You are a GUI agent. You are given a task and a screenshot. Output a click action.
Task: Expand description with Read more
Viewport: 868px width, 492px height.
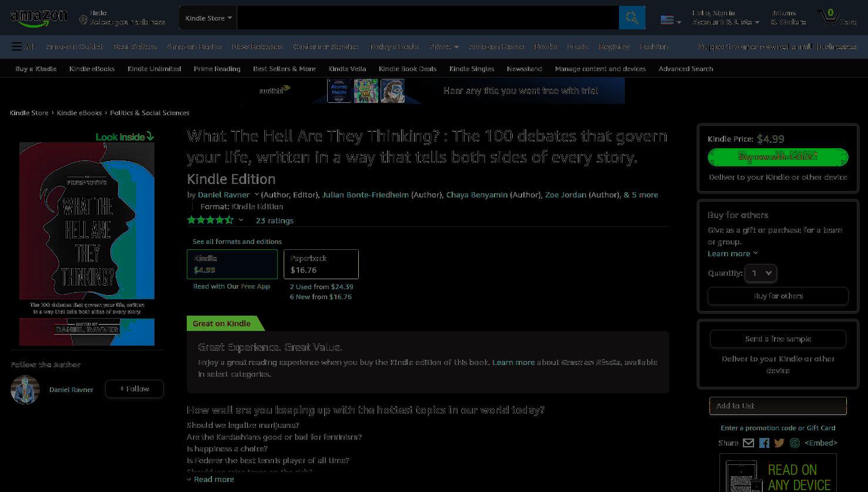point(210,480)
